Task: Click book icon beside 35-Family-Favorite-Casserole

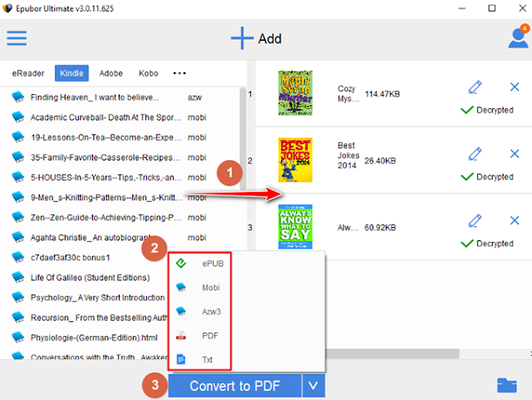Action: pos(18,157)
